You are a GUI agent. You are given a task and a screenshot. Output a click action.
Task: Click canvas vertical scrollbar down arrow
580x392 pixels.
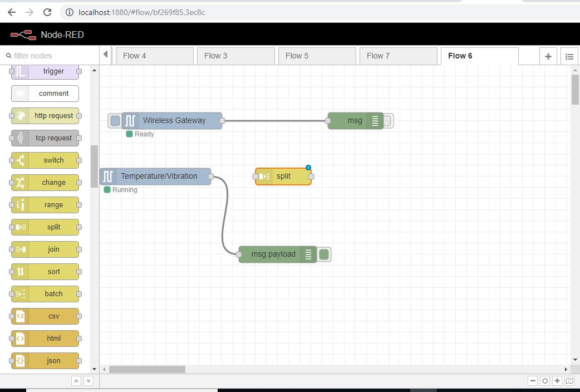pyautogui.click(x=575, y=359)
